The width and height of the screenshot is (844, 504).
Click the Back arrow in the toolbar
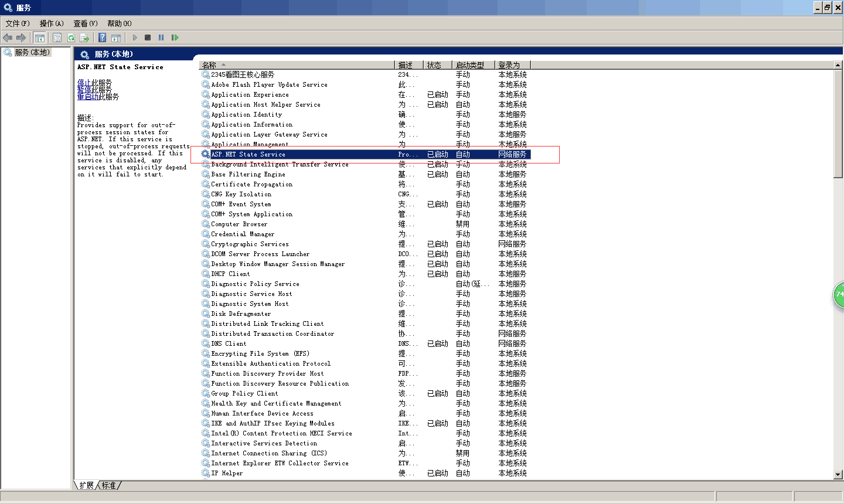click(x=8, y=38)
